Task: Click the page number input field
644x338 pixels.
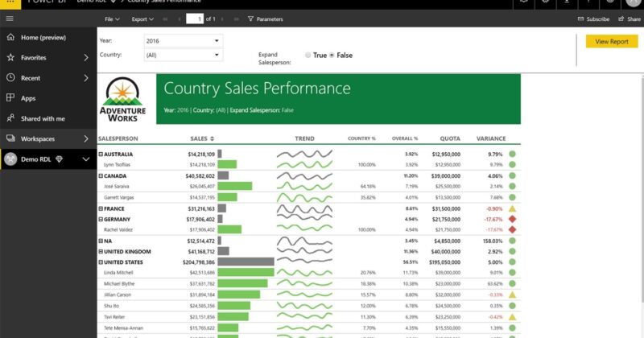Action: click(x=195, y=19)
